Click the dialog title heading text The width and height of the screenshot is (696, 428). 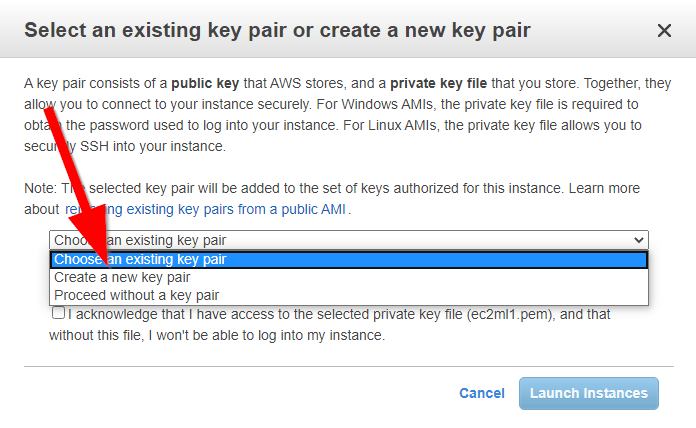pos(277,31)
